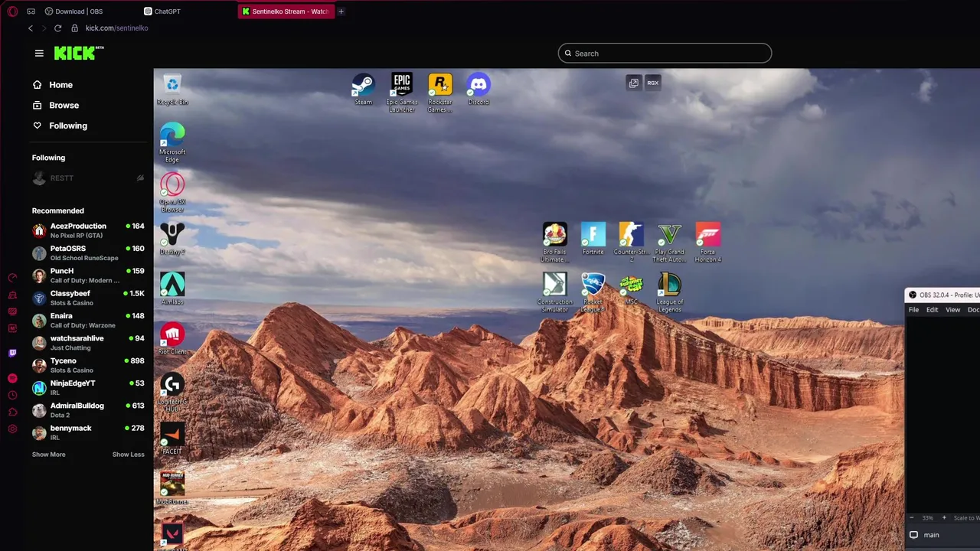Open the OBS View menu
The image size is (980, 551).
952,310
